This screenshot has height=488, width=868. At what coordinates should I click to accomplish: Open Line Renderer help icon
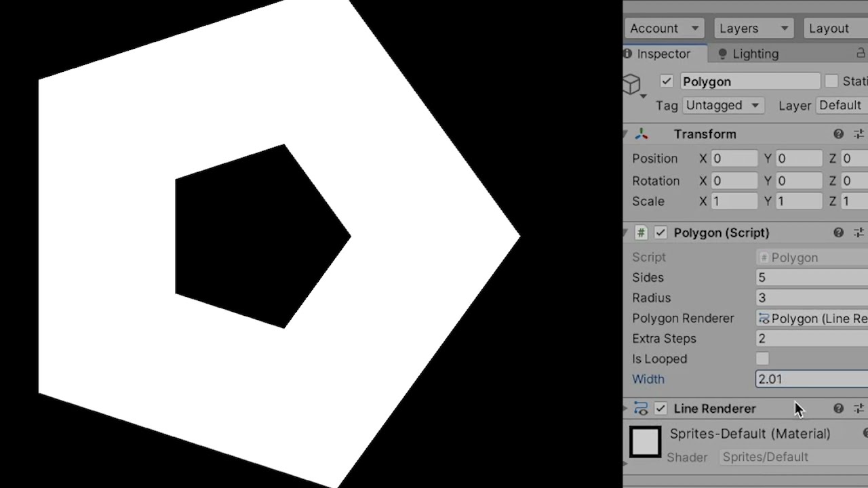click(x=839, y=409)
